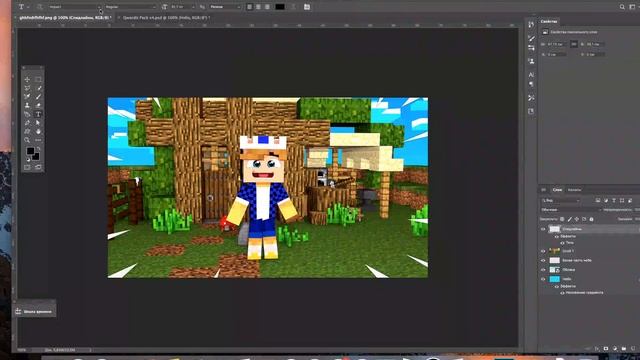Filter layers by type layers

click(x=614, y=200)
